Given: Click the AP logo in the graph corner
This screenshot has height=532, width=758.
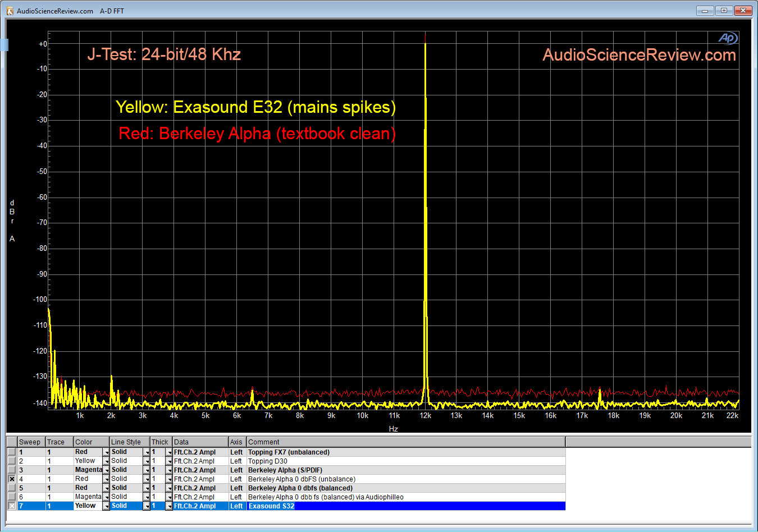Looking at the screenshot, I should (x=728, y=38).
